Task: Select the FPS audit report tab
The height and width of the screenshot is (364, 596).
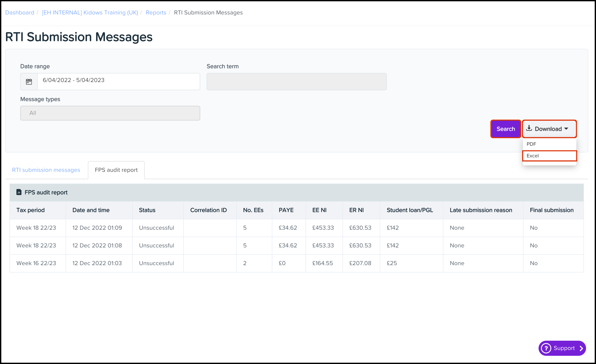Action: (x=116, y=170)
